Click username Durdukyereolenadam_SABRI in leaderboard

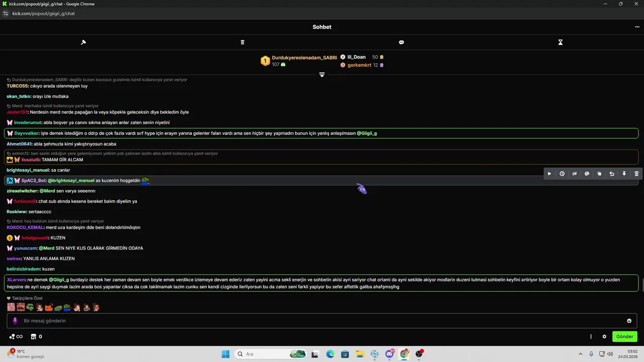(304, 58)
